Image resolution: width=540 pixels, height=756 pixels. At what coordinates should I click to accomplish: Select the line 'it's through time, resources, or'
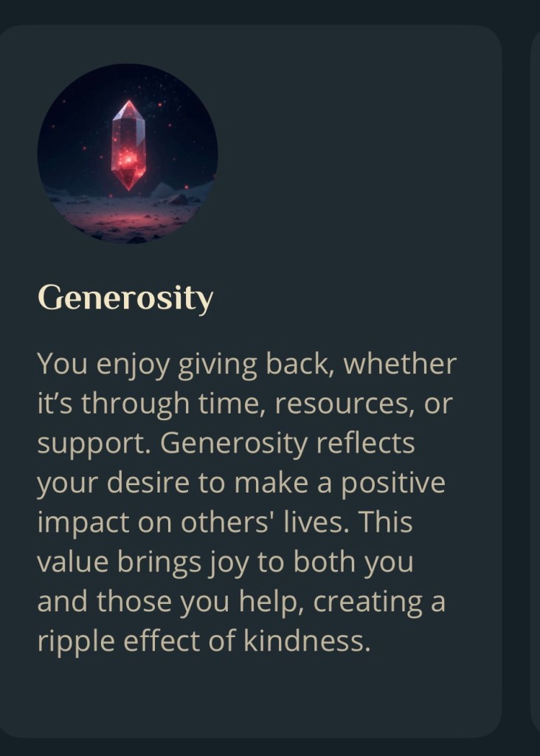pyautogui.click(x=245, y=404)
